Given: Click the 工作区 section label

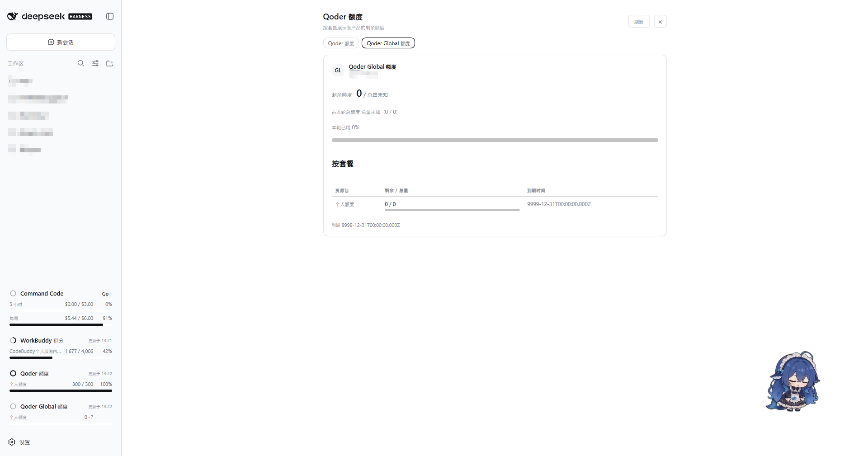Looking at the screenshot, I should (15, 64).
